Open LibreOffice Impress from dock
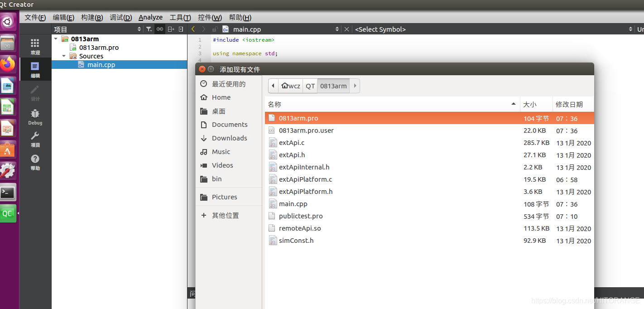644x309 pixels. 8,128
